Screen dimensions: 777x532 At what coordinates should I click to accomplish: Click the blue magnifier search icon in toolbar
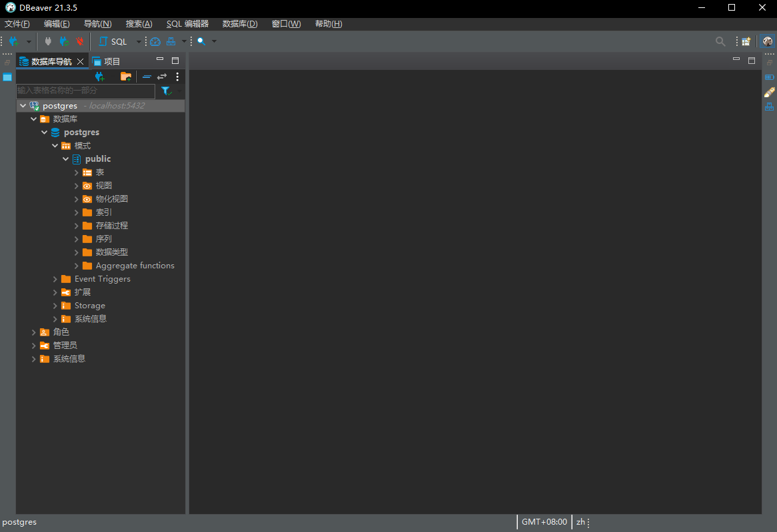(201, 41)
